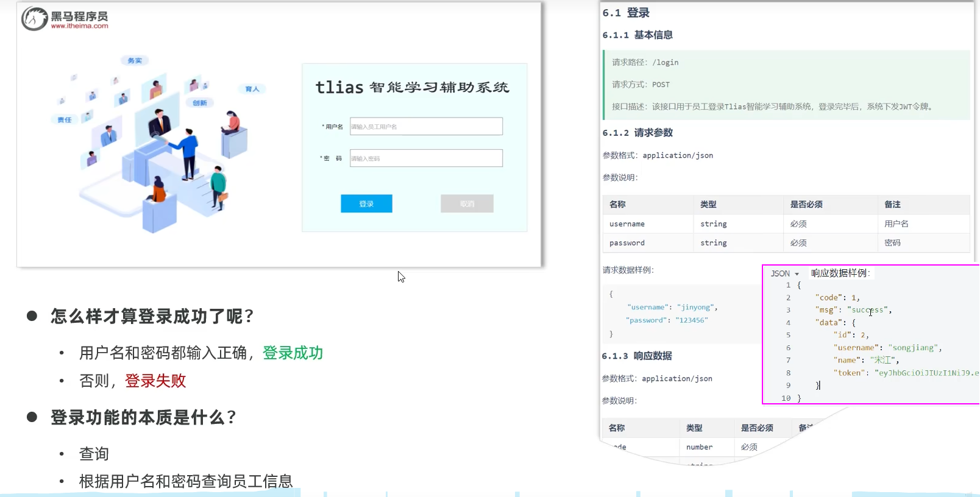The height and width of the screenshot is (497, 980).
Task: Click the 务实 bubble in the illustration
Action: (x=135, y=60)
